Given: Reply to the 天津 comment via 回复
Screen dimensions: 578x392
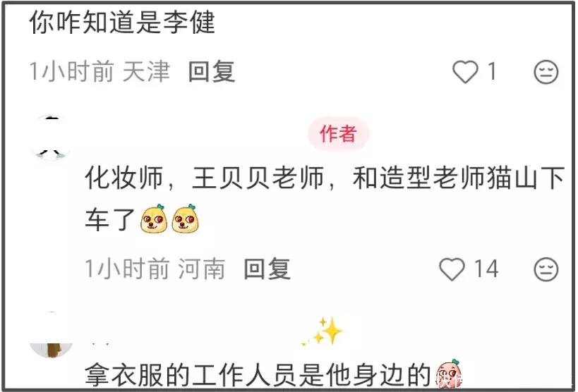Looking at the screenshot, I should pyautogui.click(x=212, y=71).
